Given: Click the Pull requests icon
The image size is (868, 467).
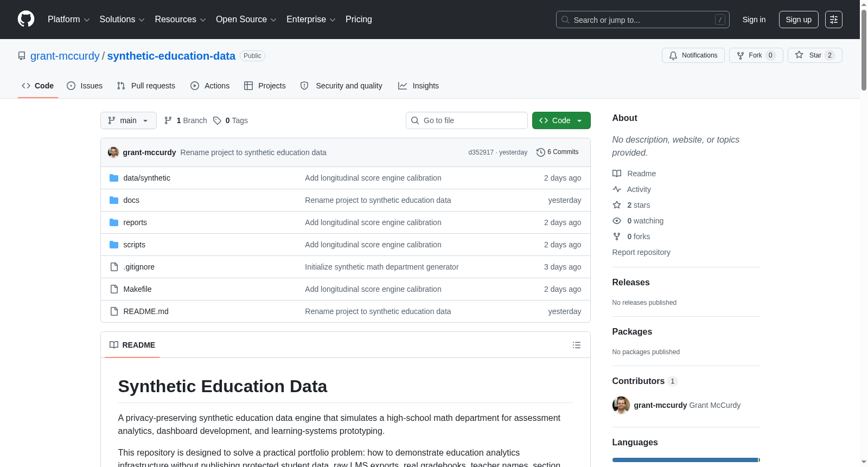Looking at the screenshot, I should pos(121,86).
